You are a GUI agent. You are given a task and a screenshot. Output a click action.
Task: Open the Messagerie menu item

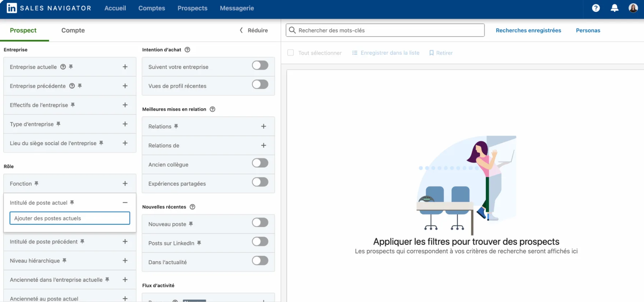[x=237, y=8]
